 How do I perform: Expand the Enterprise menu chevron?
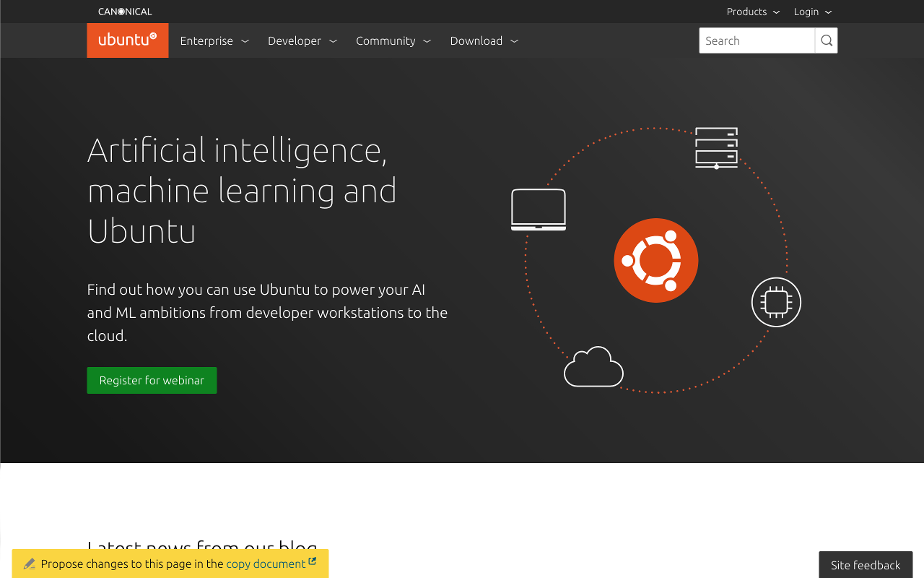coord(245,41)
